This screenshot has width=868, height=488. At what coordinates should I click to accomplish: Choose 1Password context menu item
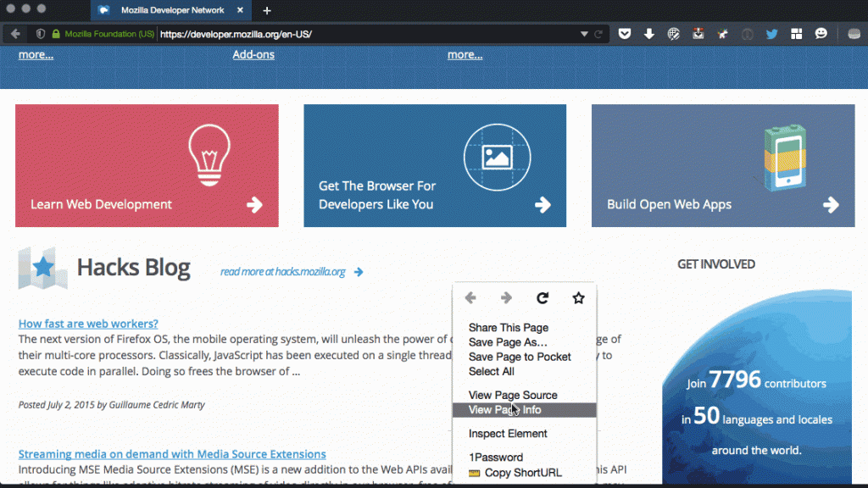tap(524, 457)
